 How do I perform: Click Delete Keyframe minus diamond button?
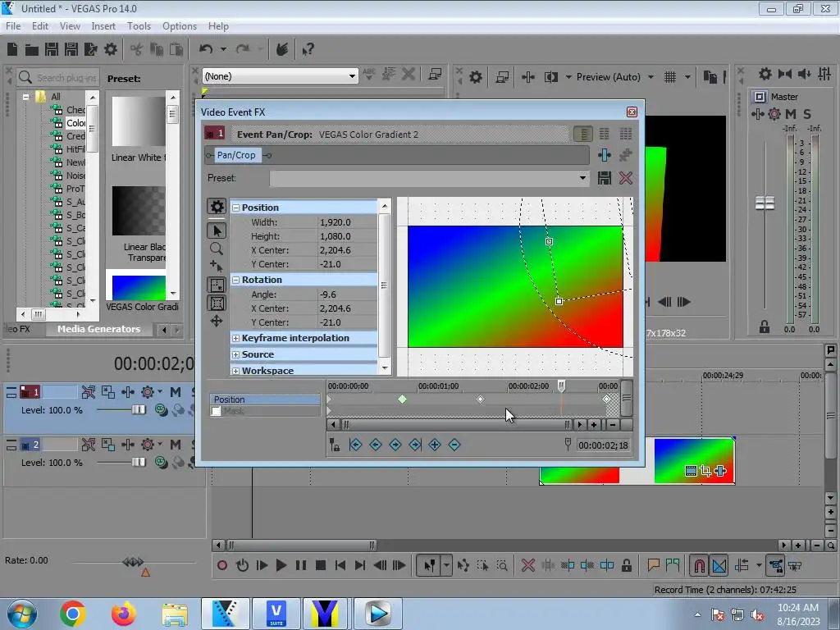pos(454,444)
